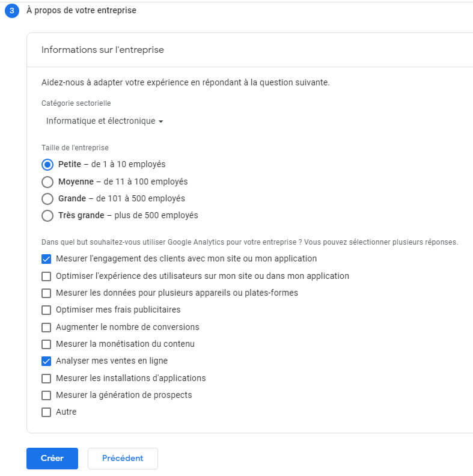
Task: Enable Mesurer la monétisation du contenu
Action: point(46,344)
